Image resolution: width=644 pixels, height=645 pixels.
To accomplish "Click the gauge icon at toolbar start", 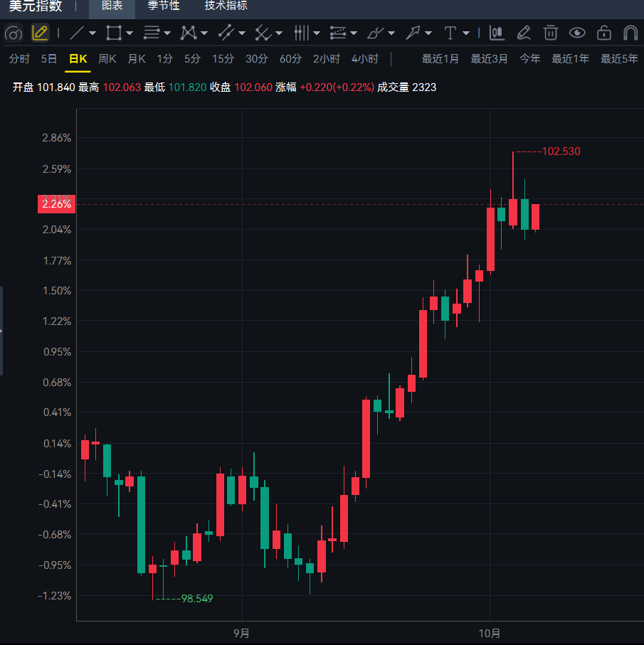I will (14, 33).
